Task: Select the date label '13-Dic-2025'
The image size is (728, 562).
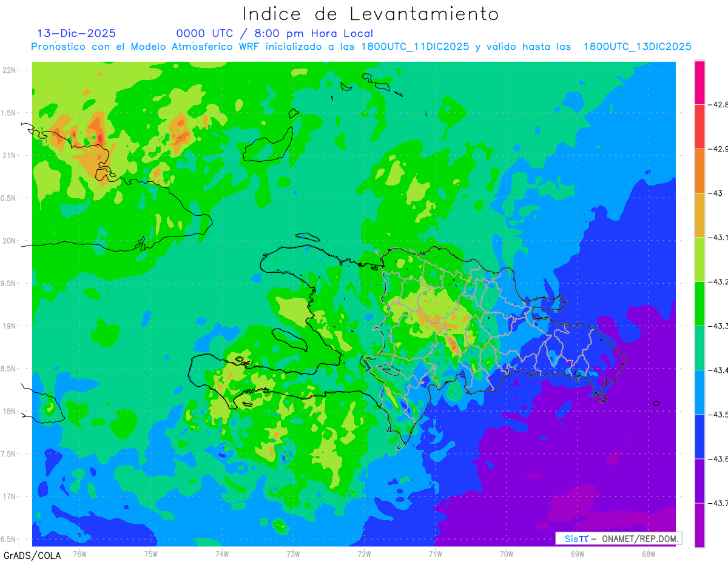Action: [x=76, y=34]
